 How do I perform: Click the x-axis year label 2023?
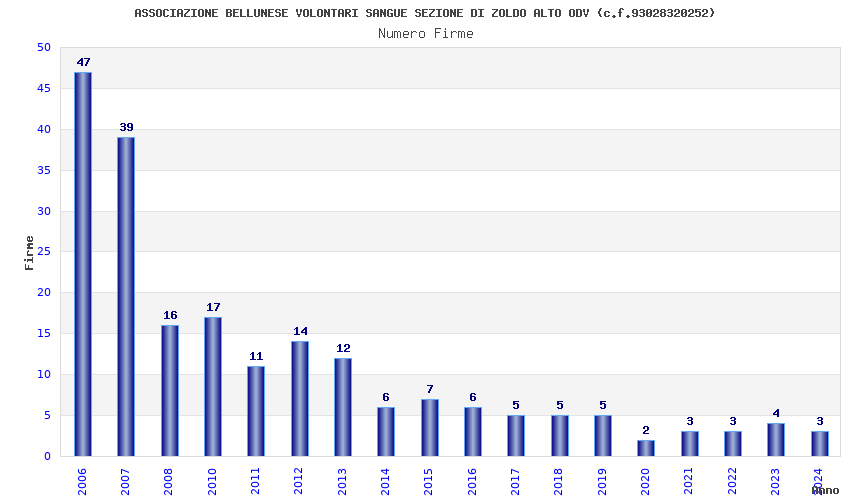776,482
